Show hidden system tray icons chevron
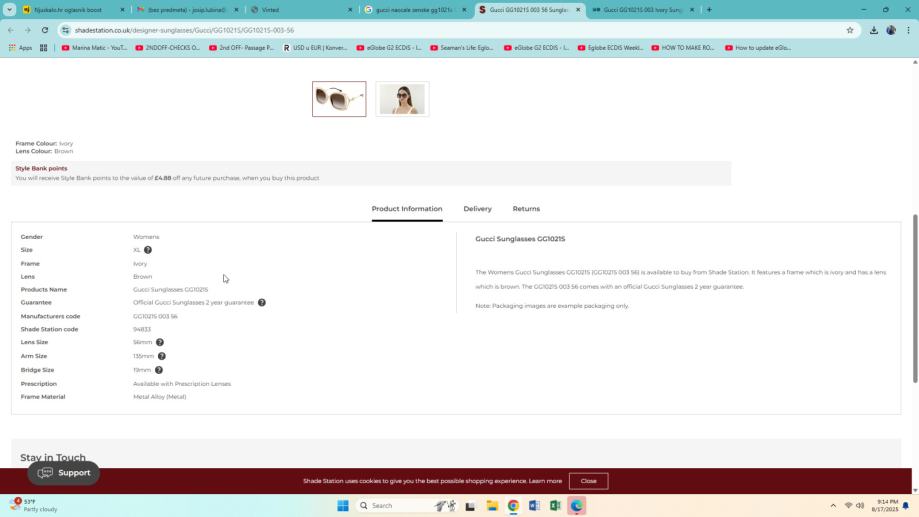This screenshot has width=919, height=517. (833, 505)
